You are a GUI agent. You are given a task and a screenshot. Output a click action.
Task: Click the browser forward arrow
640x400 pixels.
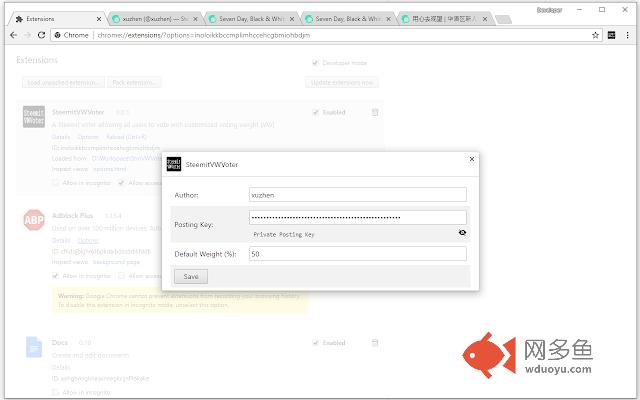tap(27, 35)
